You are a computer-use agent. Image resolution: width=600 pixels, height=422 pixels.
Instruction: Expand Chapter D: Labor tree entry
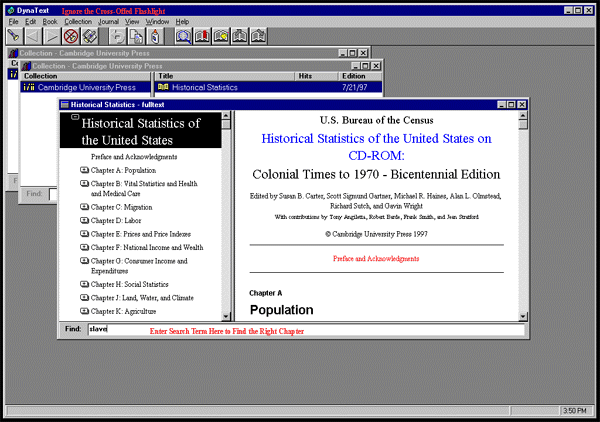point(84,219)
